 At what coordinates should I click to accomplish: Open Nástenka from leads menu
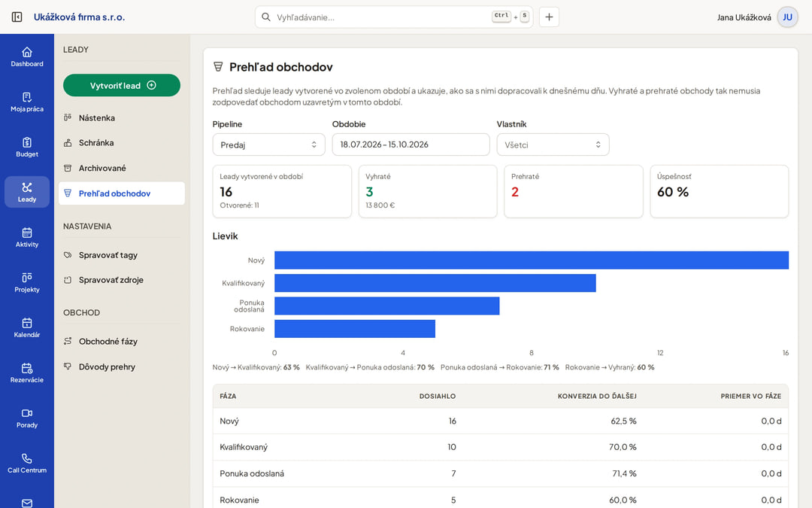pyautogui.click(x=122, y=117)
